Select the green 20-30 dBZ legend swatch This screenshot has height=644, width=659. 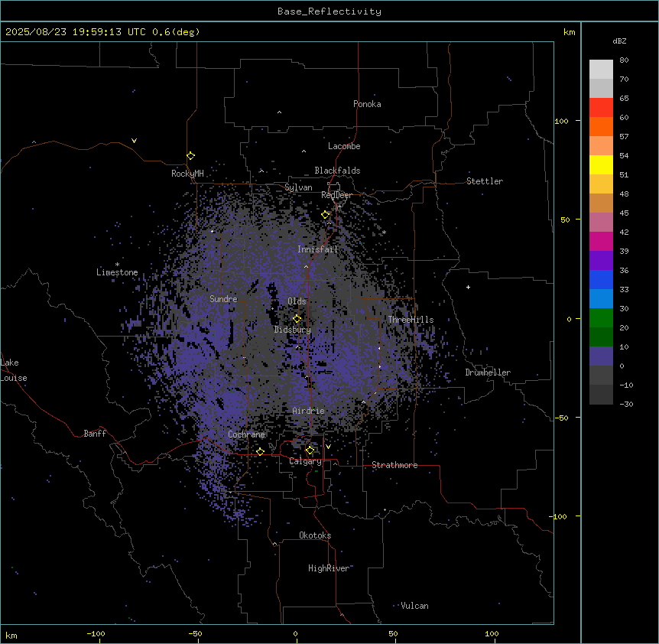pyautogui.click(x=601, y=318)
